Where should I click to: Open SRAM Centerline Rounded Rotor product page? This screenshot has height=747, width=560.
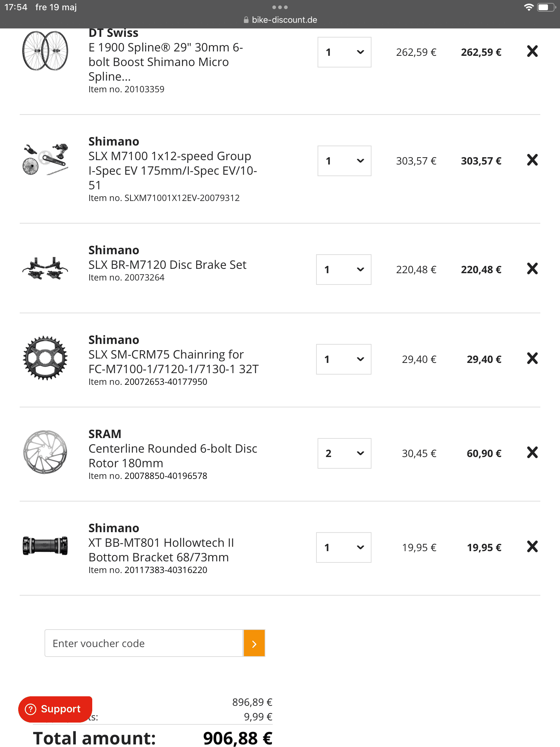tap(173, 456)
